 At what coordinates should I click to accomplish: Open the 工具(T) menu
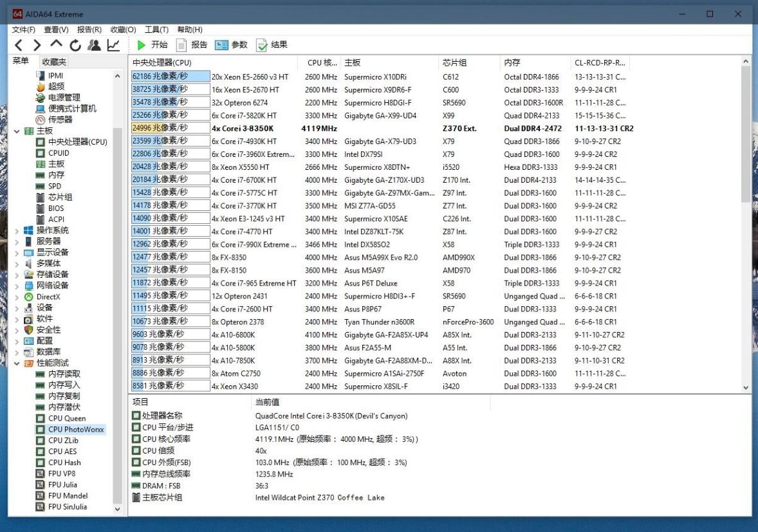tap(156, 30)
